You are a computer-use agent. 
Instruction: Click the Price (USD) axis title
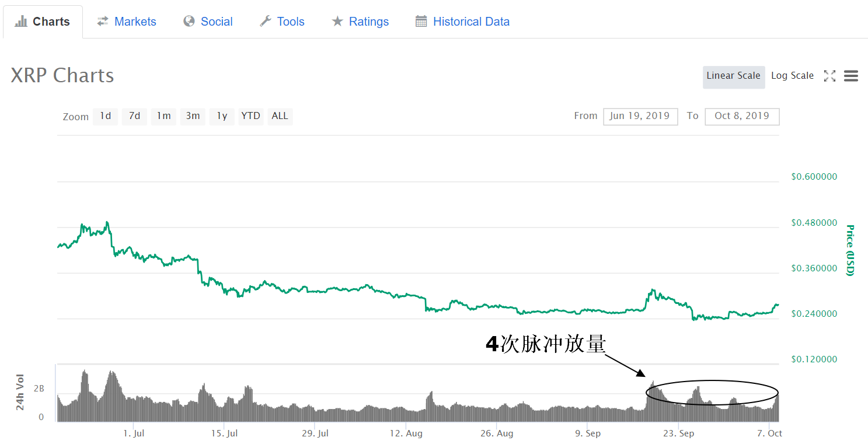click(850, 250)
